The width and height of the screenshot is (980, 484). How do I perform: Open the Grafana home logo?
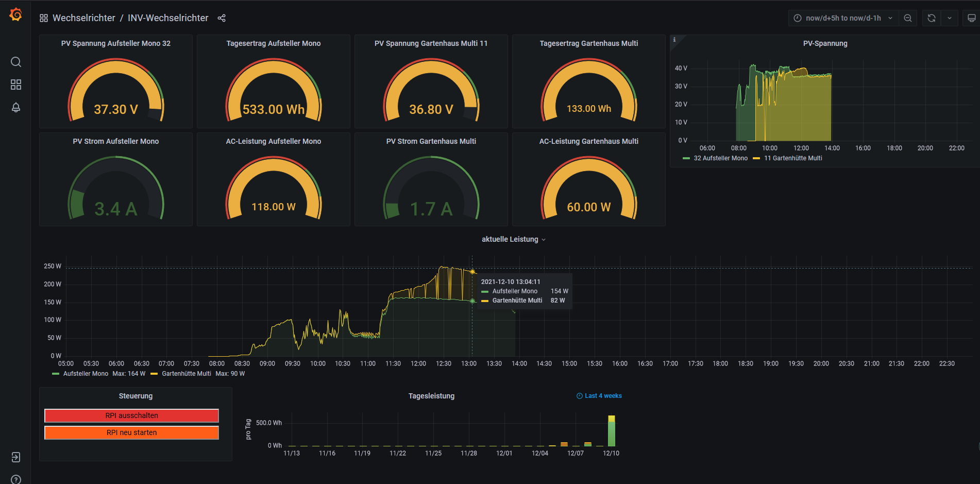pyautogui.click(x=15, y=15)
